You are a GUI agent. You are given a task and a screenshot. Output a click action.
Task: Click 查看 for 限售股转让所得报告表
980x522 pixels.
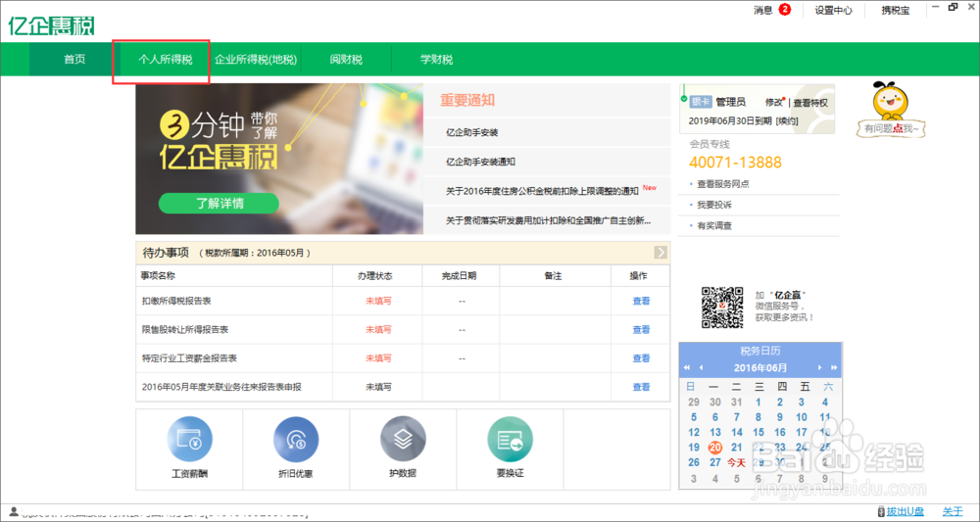[641, 330]
